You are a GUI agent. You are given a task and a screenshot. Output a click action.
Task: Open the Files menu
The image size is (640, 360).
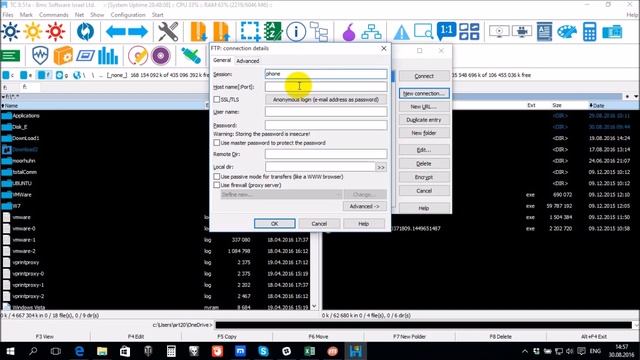[8, 15]
